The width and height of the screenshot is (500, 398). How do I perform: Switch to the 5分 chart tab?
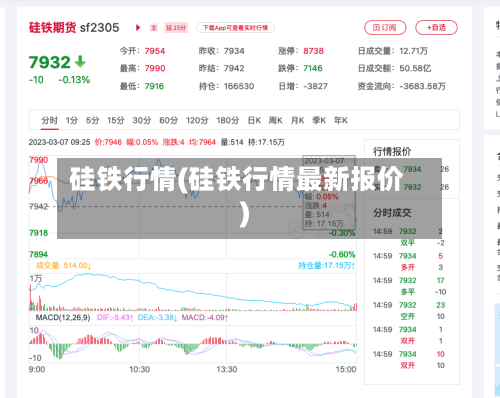pyautogui.click(x=93, y=120)
